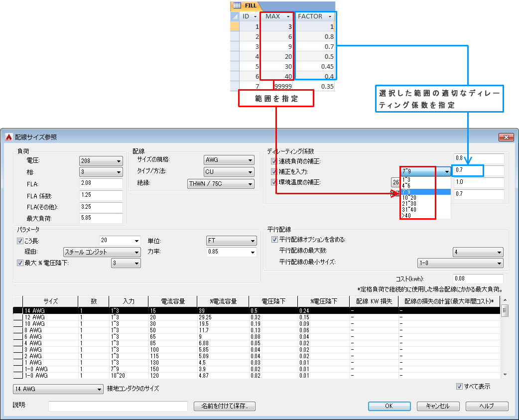Viewport: 519px width, 420px height.
Task: Select 4~6 in the open range list
Action: click(426, 186)
